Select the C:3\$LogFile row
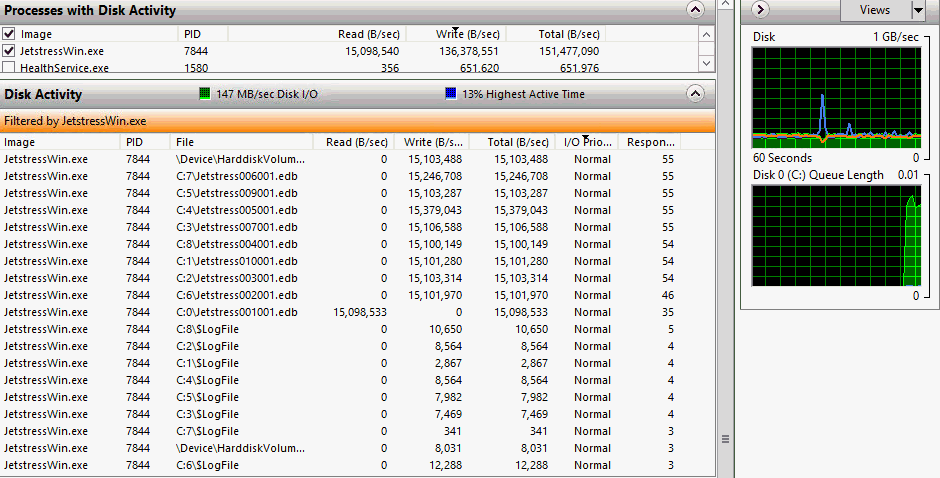Viewport: 940px width, 478px height. (358, 414)
